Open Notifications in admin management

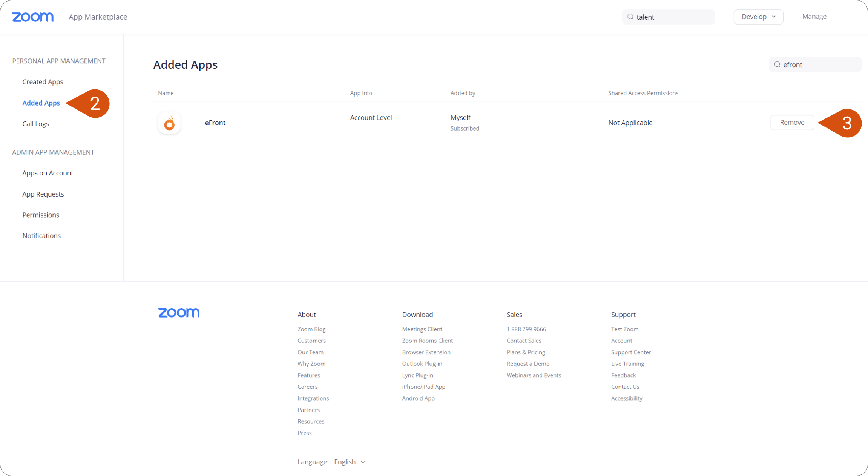[x=41, y=236]
